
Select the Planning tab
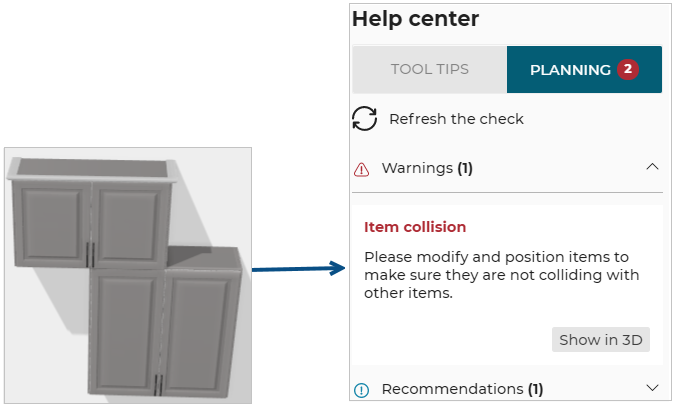(x=570, y=70)
